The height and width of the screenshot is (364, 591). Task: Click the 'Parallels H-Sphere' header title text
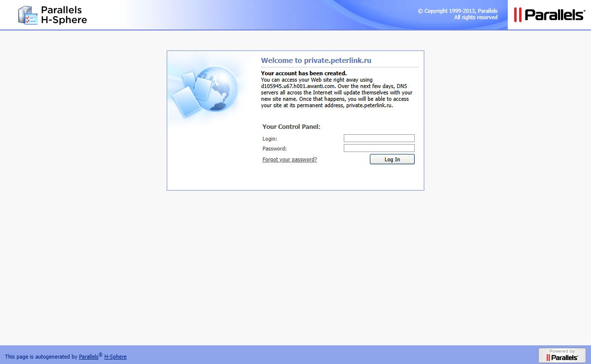[64, 15]
